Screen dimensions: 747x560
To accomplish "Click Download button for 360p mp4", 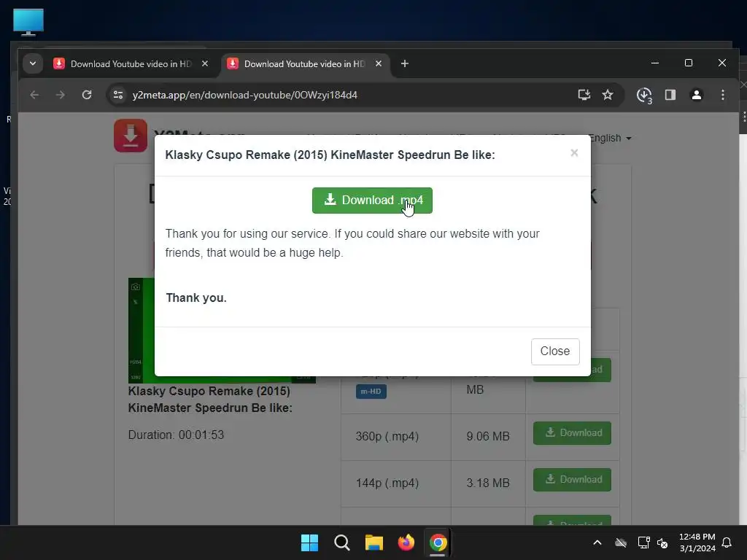I will [572, 433].
